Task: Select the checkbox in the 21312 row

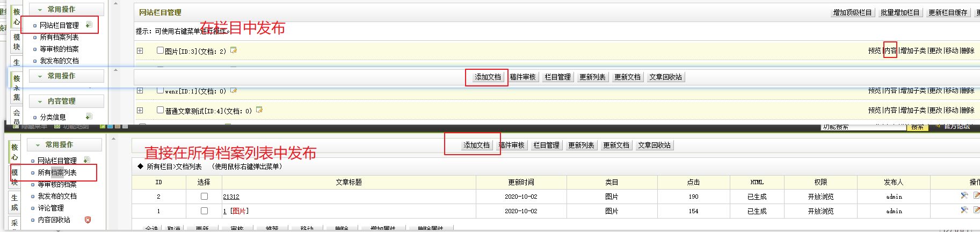Action: [204, 197]
